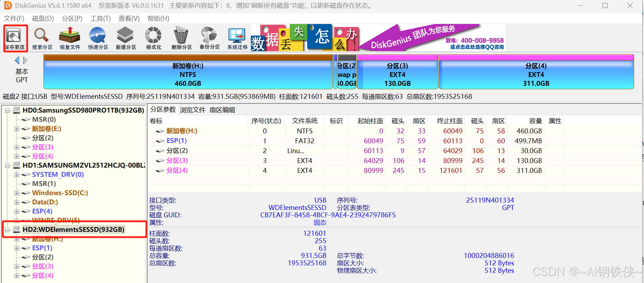Open the DiskGenius banner advertisement

click(378, 38)
